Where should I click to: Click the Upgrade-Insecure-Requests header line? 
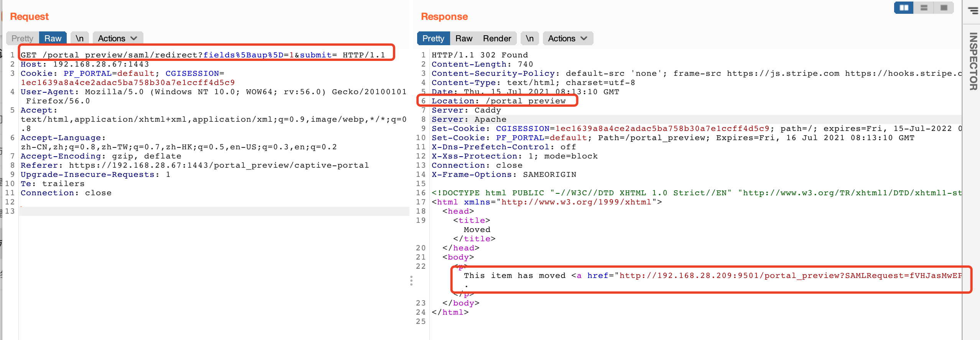tap(95, 175)
